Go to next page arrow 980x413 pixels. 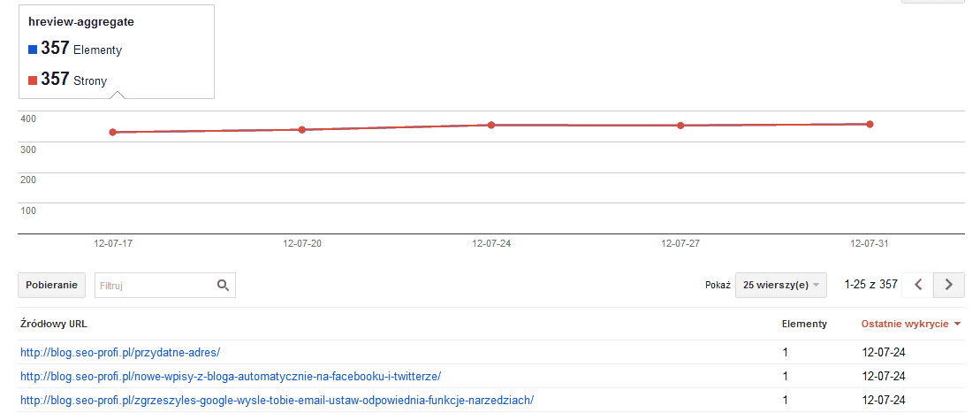point(949,285)
